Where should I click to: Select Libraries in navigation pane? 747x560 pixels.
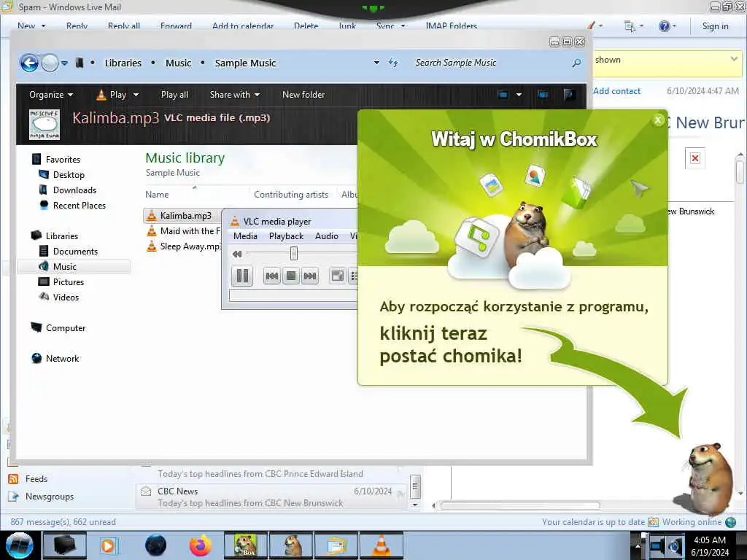(62, 236)
